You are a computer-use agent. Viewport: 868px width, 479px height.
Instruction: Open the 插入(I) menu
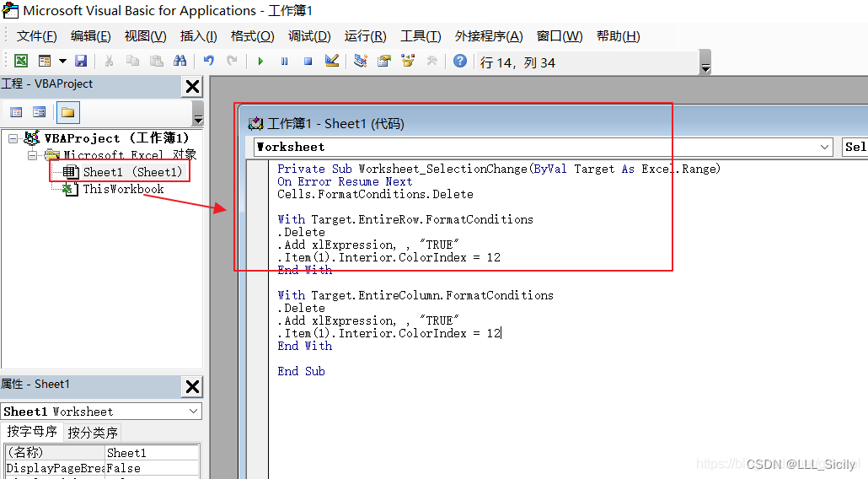198,36
